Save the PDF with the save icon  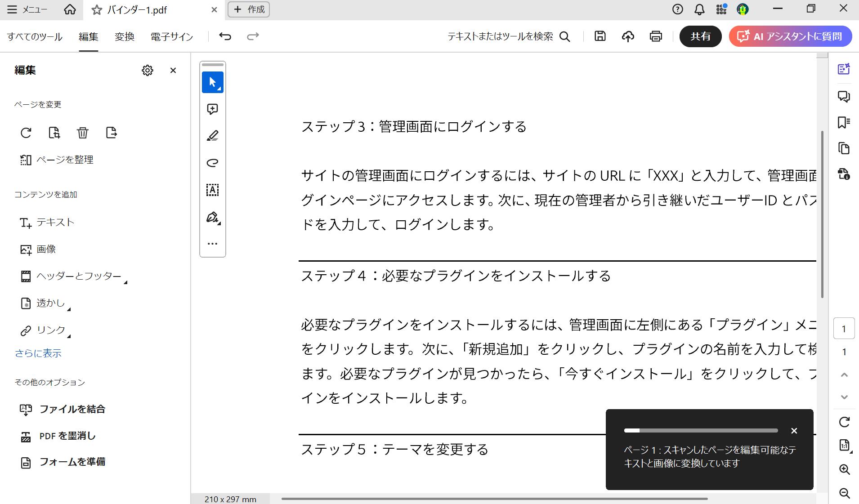(x=600, y=36)
